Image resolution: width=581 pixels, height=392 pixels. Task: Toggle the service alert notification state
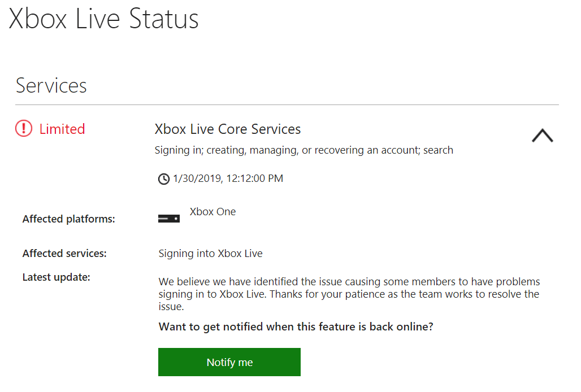tap(229, 362)
